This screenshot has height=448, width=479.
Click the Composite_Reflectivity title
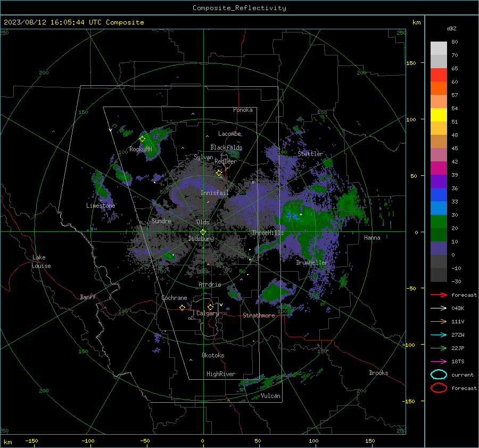(240, 8)
